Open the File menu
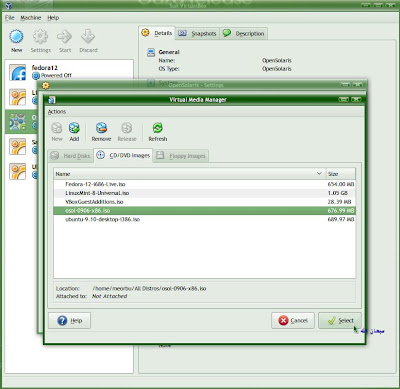 (x=10, y=18)
